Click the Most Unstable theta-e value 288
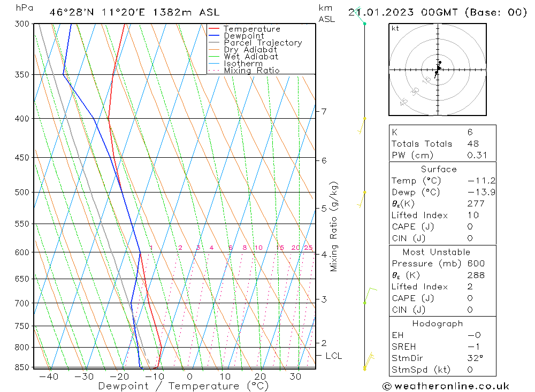Screen dimensions: 535x392 pos(476,275)
